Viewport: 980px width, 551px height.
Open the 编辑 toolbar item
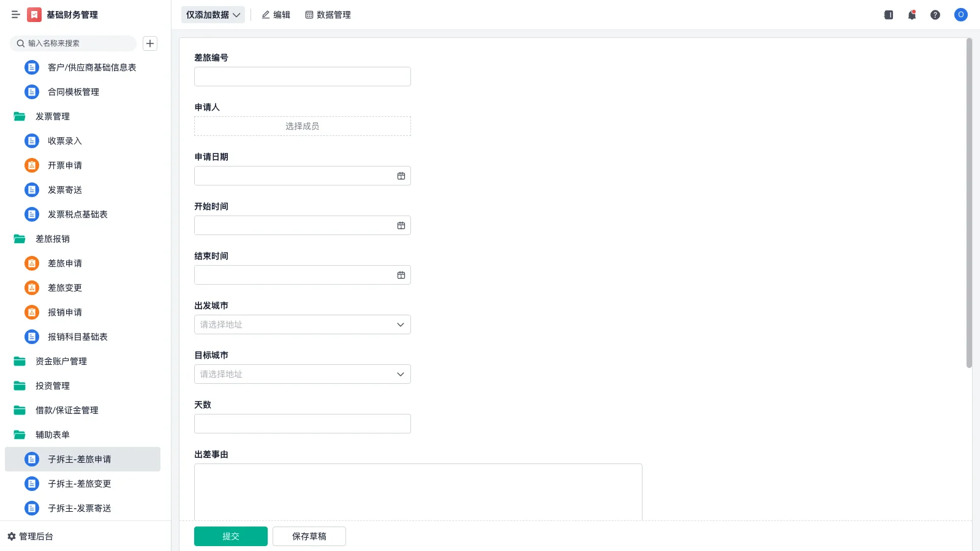tap(276, 15)
